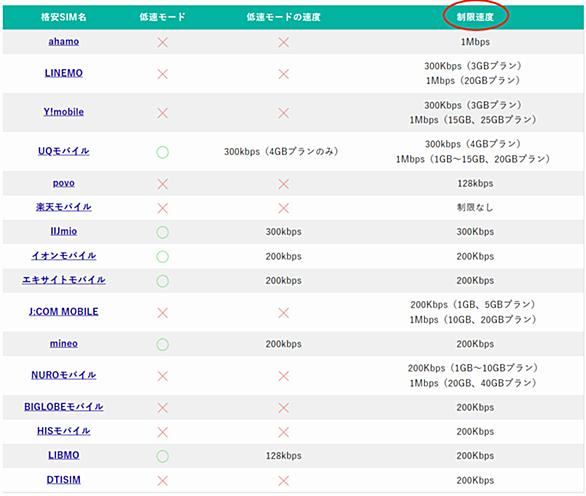Click the low-speed speed cross icon for BIGLOBEモバイル
This screenshot has height=496, width=586.
[x=284, y=408]
